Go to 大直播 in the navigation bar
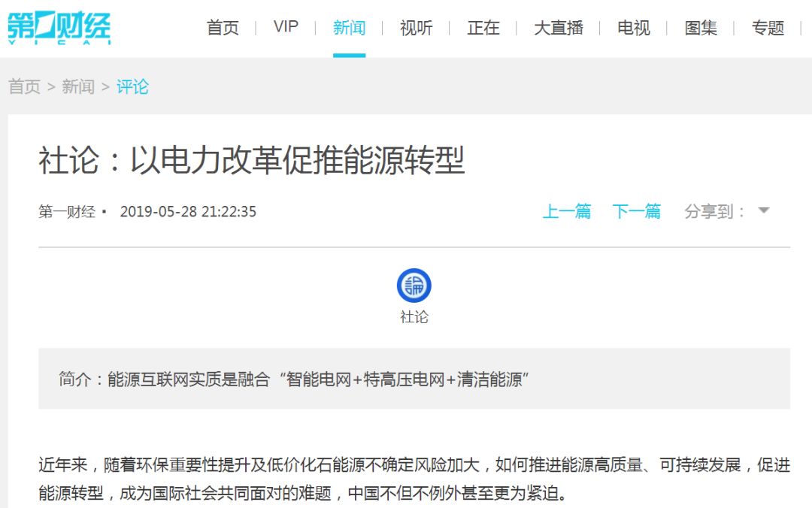This screenshot has height=508, width=812. [x=559, y=28]
